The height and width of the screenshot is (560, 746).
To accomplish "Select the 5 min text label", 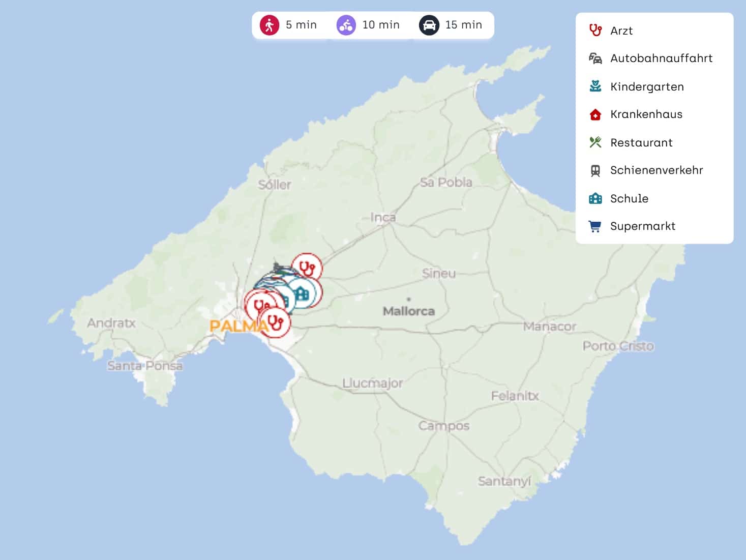I will pyautogui.click(x=301, y=25).
